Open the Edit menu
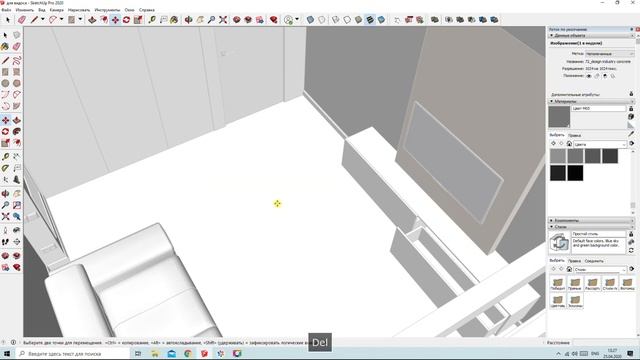This screenshot has width=640, height=360. pyautogui.click(x=24, y=10)
